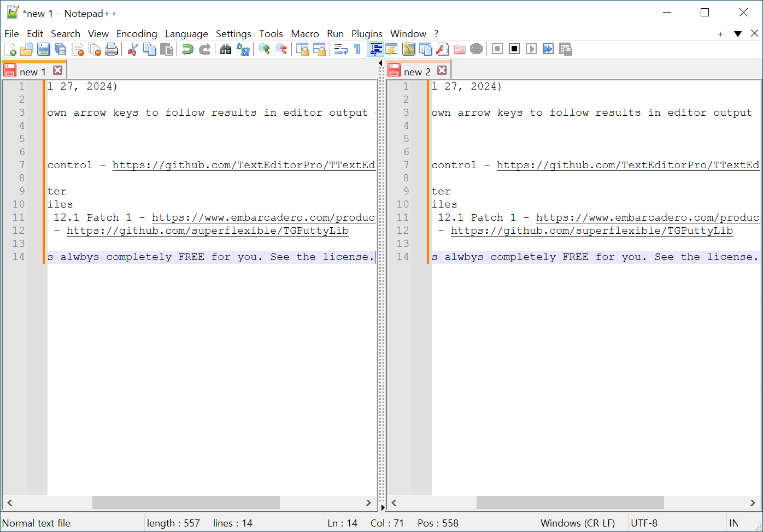Click the left pane's scroll-left arrow
The height and width of the screenshot is (532, 763).
tap(10, 503)
